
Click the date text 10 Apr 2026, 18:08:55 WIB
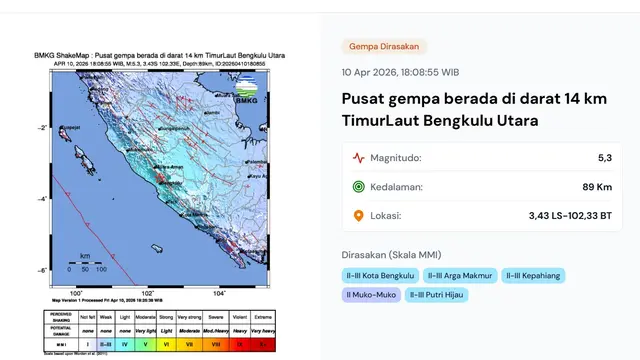[x=400, y=73]
